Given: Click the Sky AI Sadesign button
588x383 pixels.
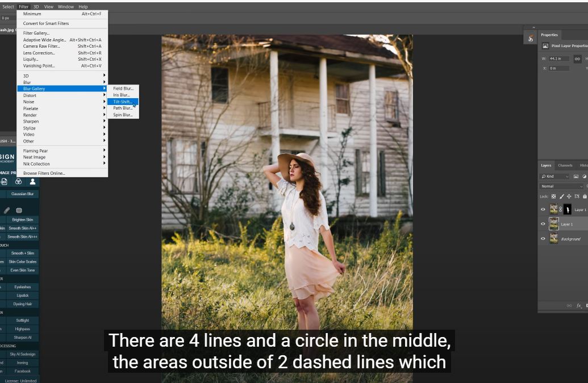Looking at the screenshot, I should [22, 354].
